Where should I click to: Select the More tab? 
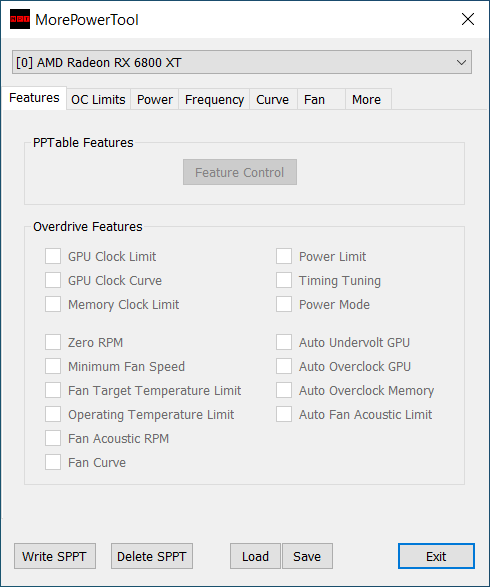(368, 100)
